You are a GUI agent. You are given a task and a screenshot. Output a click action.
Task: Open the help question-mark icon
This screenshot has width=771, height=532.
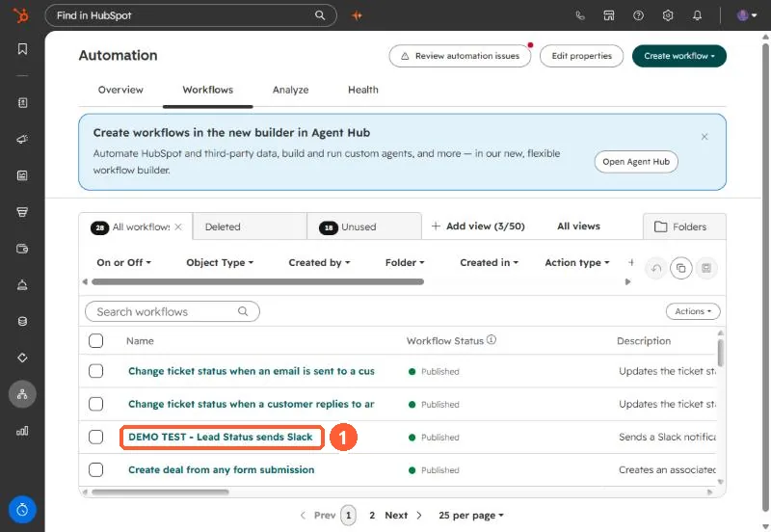638,15
